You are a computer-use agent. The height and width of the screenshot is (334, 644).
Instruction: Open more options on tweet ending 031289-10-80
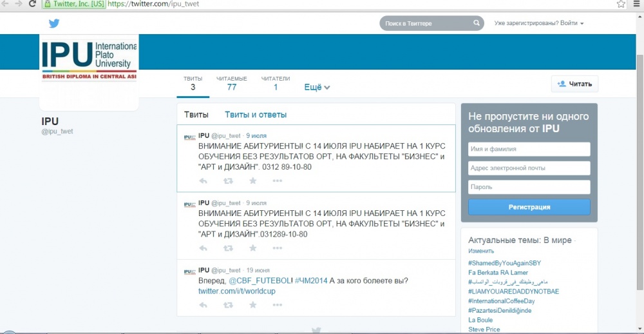[278, 248]
